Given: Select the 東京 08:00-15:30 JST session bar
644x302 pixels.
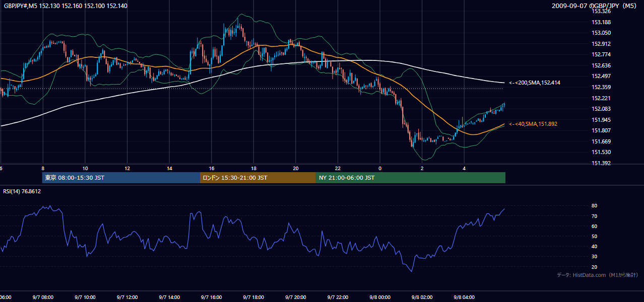Looking at the screenshot, I should pos(121,178).
